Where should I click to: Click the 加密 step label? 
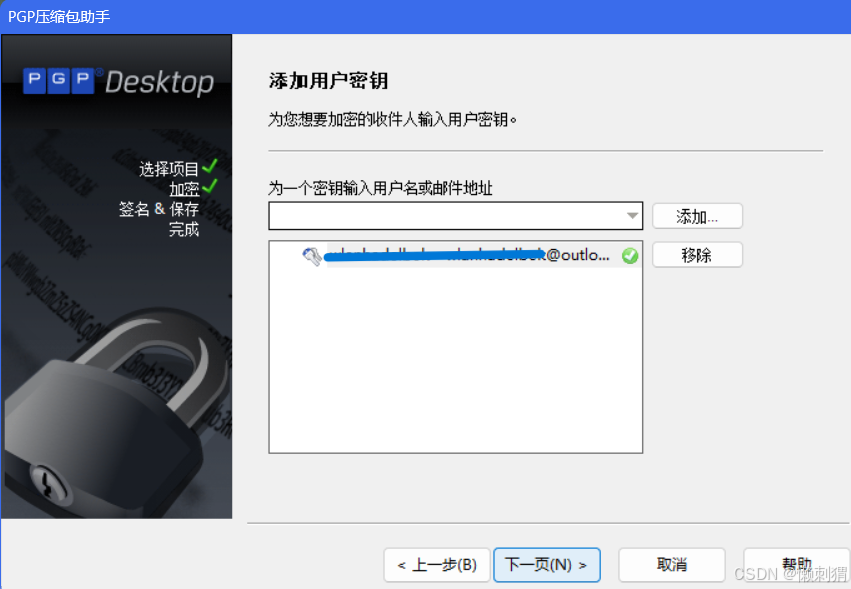(x=184, y=189)
